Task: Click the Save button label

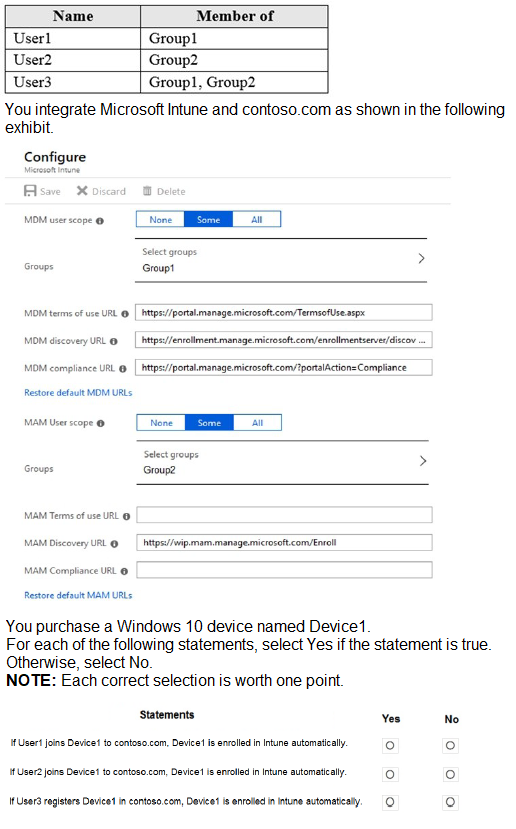Action: (50, 191)
